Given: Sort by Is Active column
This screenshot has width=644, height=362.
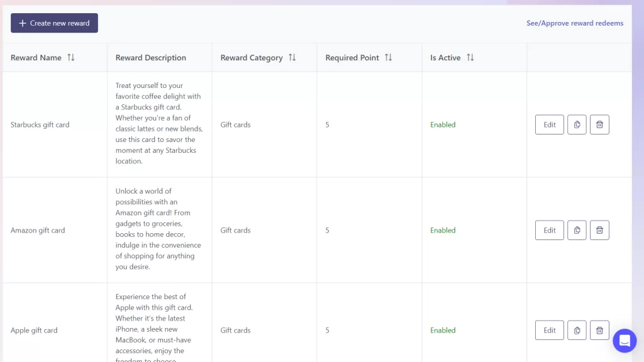Looking at the screenshot, I should tap(470, 57).
